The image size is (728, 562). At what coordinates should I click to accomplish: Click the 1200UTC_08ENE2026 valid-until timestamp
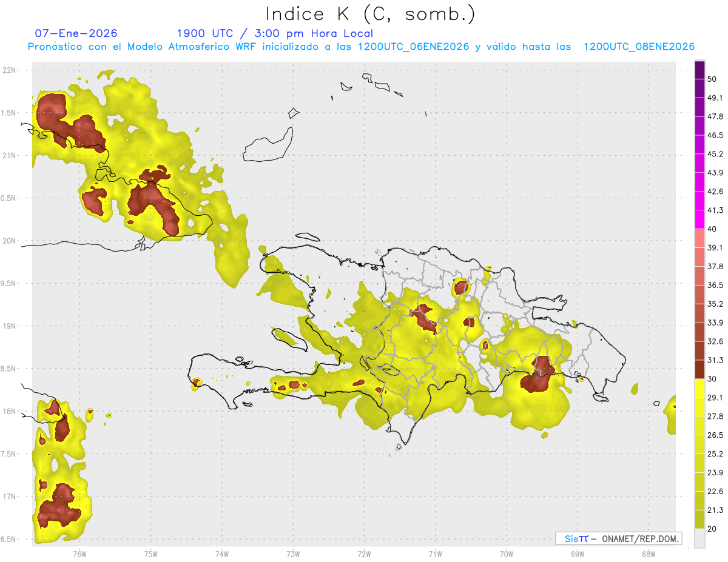click(639, 47)
